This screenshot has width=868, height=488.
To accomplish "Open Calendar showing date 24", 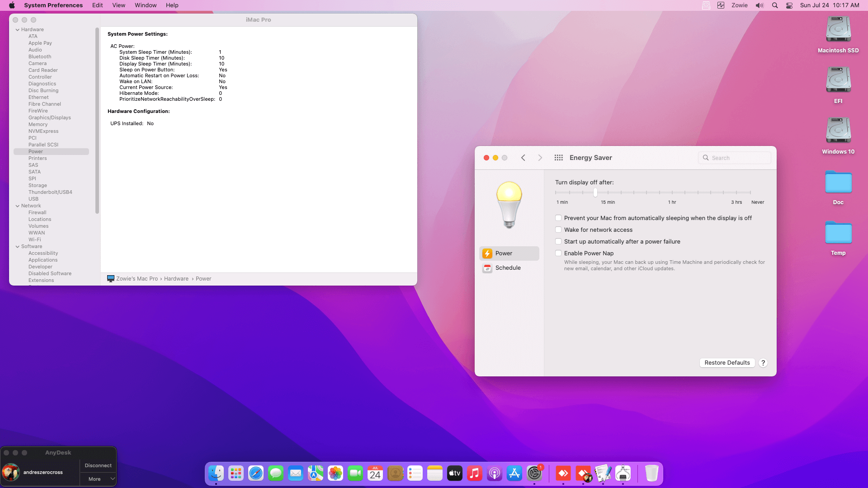I will pos(375,473).
